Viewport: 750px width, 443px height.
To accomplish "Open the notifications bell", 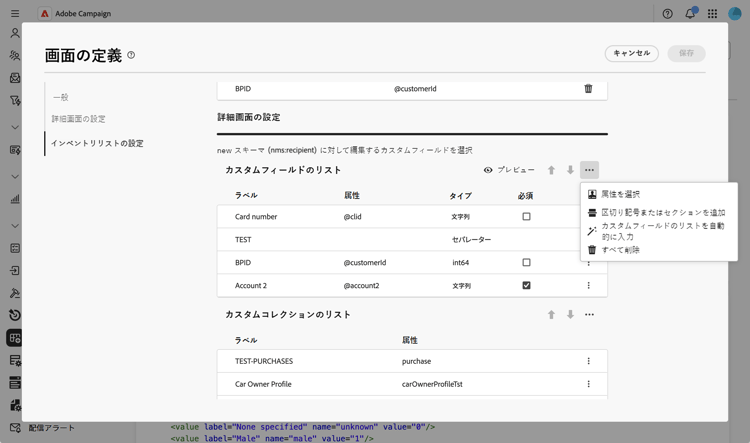I will (690, 14).
